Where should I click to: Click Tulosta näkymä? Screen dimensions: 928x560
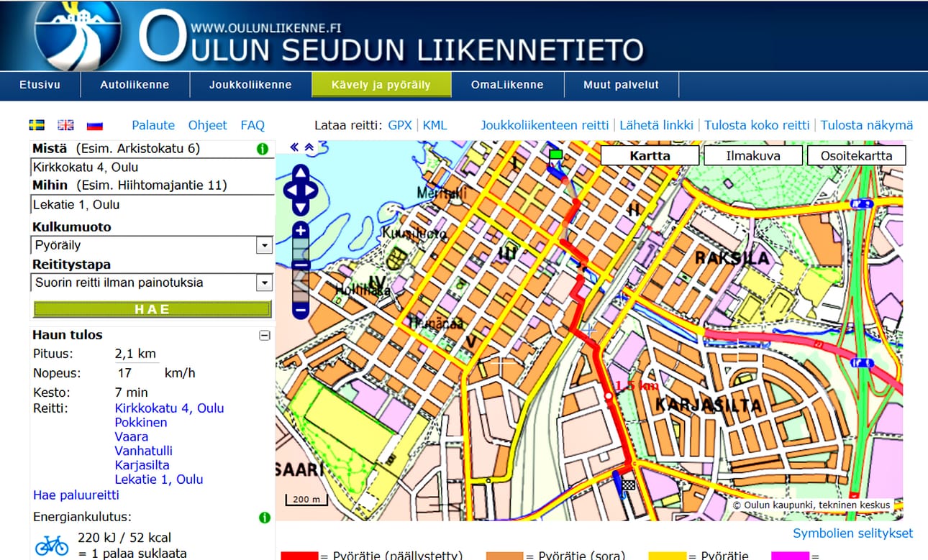pos(867,125)
